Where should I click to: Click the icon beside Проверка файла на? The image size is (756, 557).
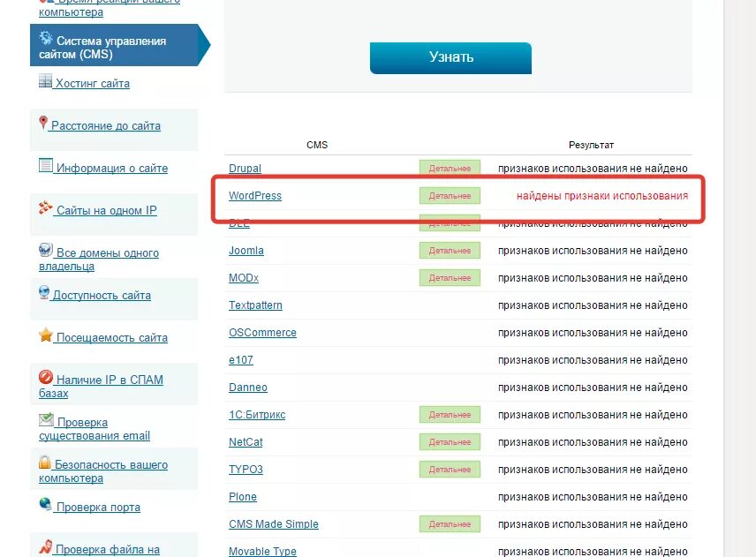pyautogui.click(x=45, y=546)
